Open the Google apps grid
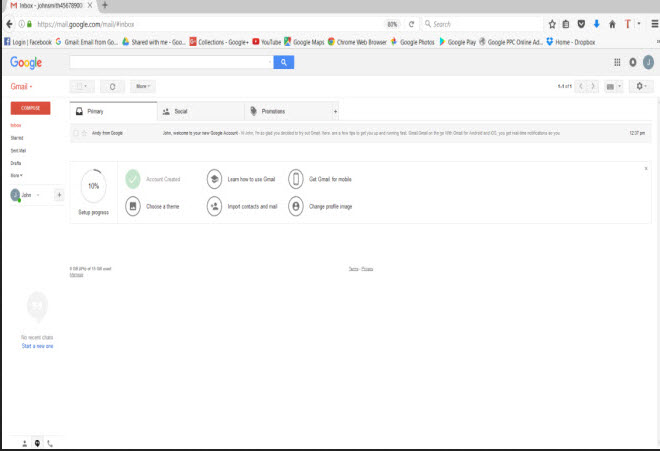The image size is (660, 451). (x=616, y=62)
